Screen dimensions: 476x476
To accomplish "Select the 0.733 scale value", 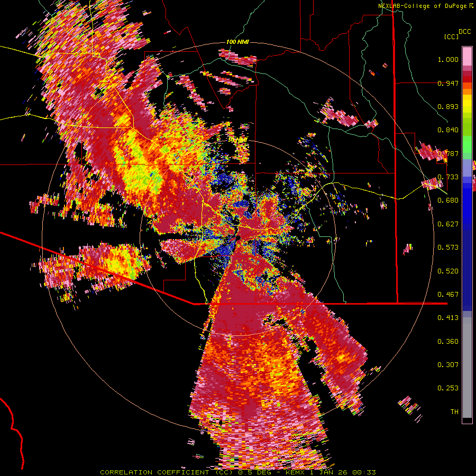I will coord(448,177).
